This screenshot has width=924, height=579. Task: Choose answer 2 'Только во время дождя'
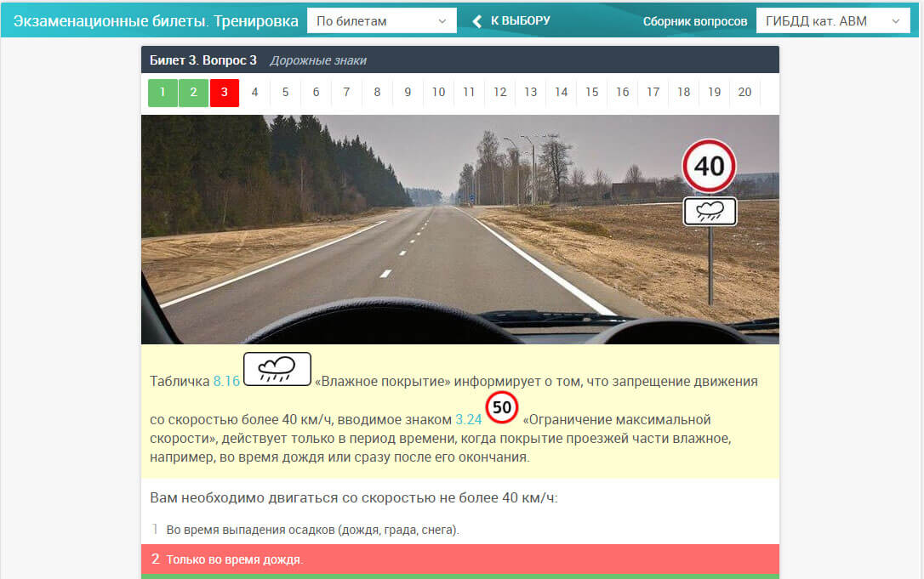(460, 559)
